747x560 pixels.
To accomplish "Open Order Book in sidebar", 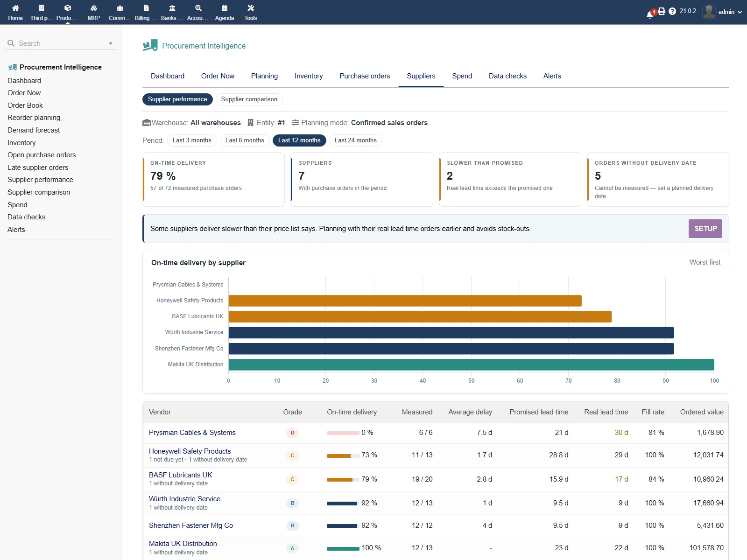I will tap(25, 105).
